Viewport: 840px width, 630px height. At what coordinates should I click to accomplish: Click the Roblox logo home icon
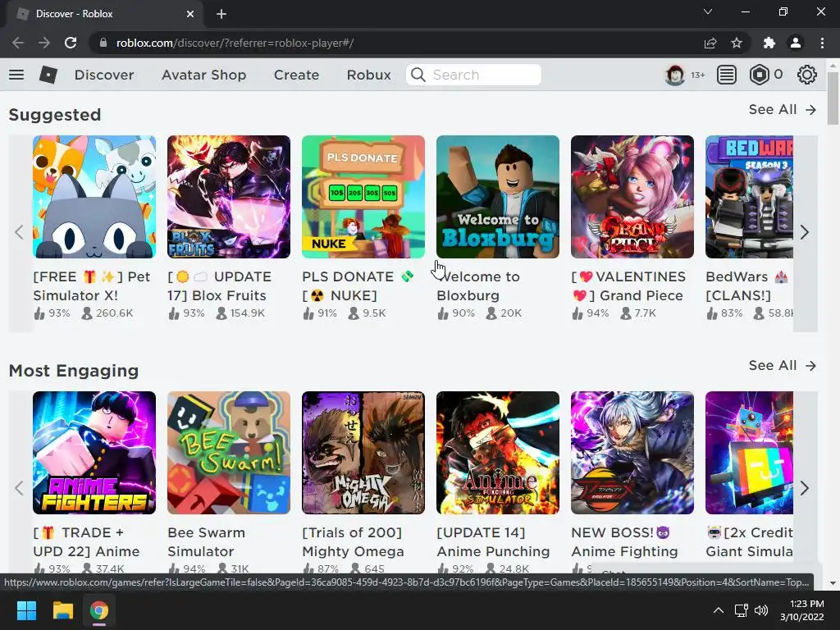(48, 75)
